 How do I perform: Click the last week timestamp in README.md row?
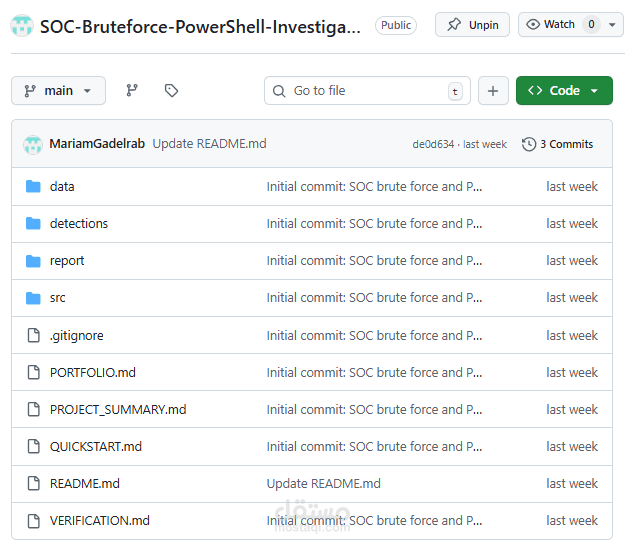click(x=572, y=484)
